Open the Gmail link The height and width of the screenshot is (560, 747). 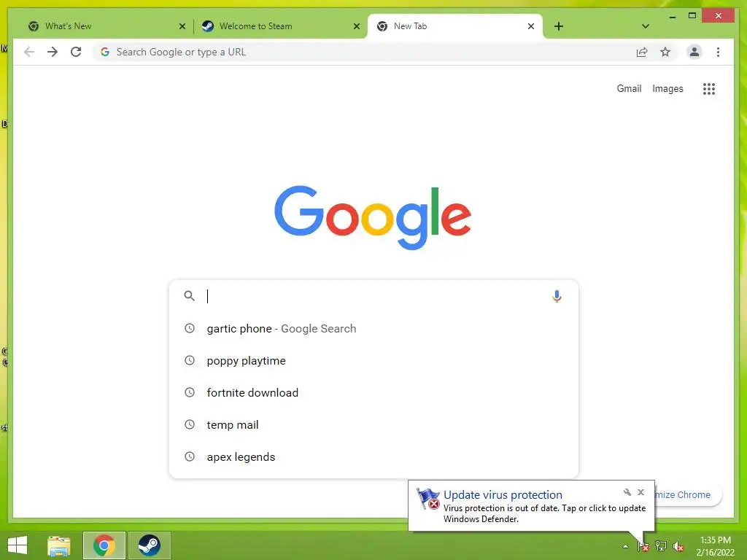pos(629,88)
